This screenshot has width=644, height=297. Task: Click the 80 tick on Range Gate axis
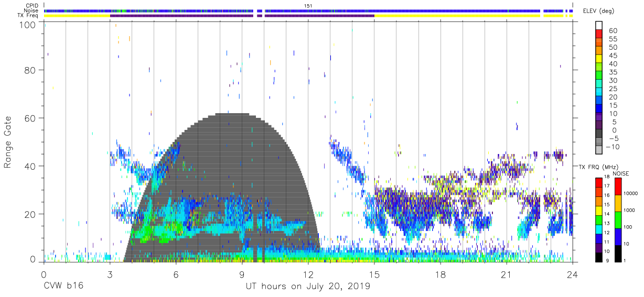tap(29, 70)
